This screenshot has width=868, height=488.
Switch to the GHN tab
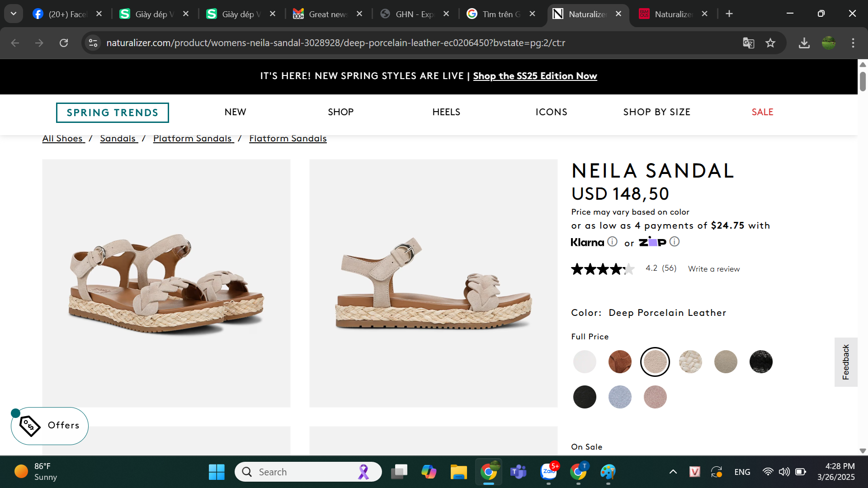point(414,14)
